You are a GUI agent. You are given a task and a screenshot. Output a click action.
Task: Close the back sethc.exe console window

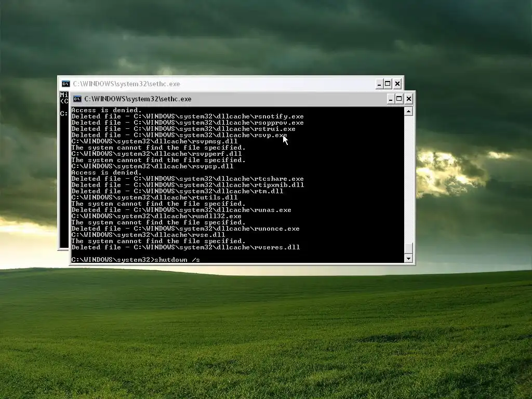coord(397,84)
